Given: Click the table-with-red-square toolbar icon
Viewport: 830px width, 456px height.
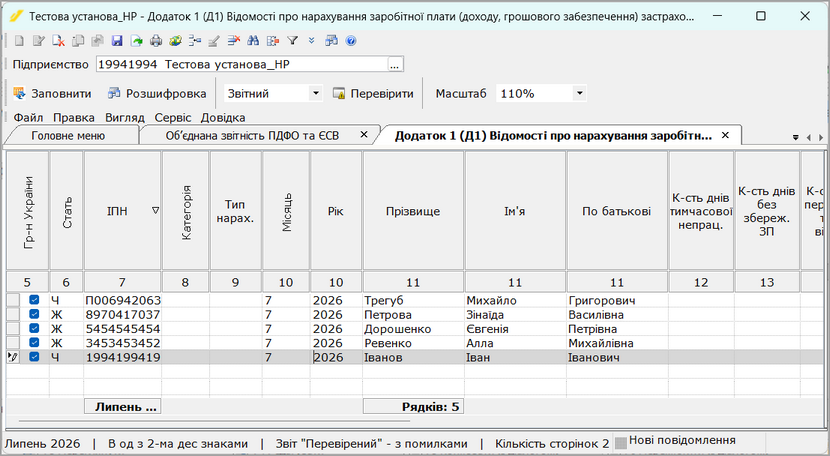Looking at the screenshot, I should point(273,41).
